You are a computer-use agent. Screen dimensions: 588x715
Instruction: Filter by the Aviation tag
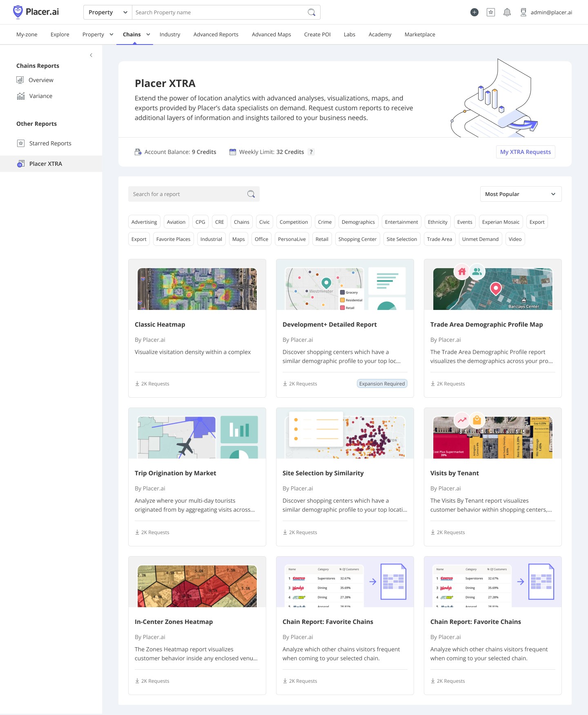pos(176,222)
